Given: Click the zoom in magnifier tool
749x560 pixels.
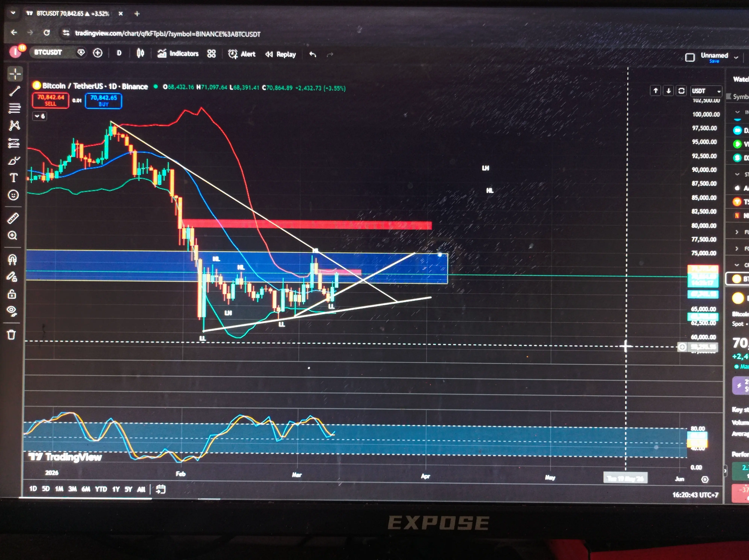Looking at the screenshot, I should (13, 235).
